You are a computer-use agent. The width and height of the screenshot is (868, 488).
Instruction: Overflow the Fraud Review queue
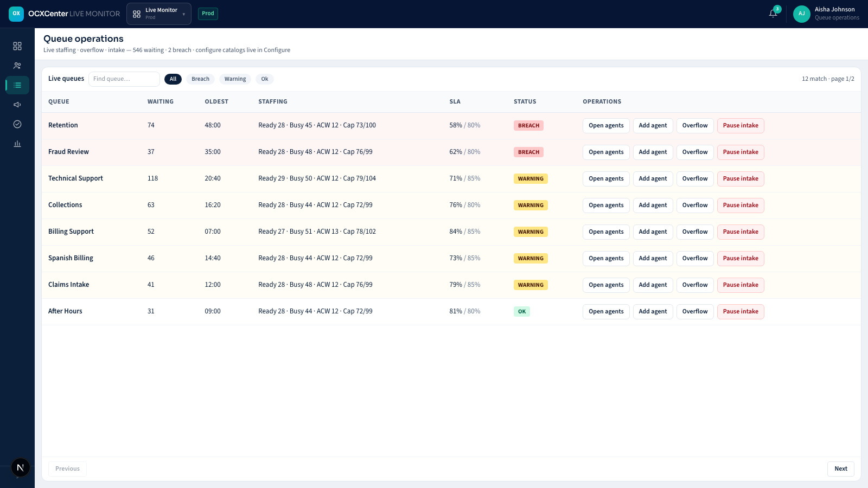(695, 152)
